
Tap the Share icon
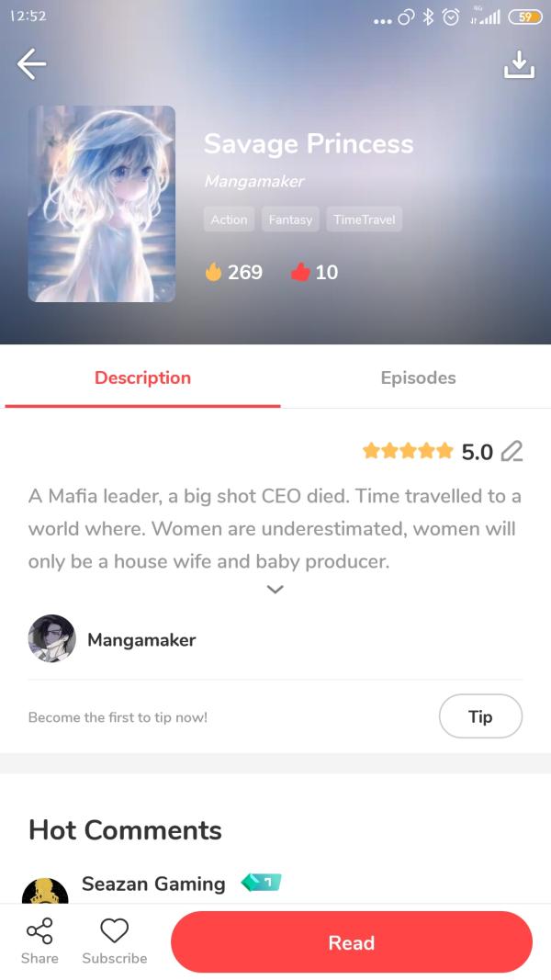(39, 931)
